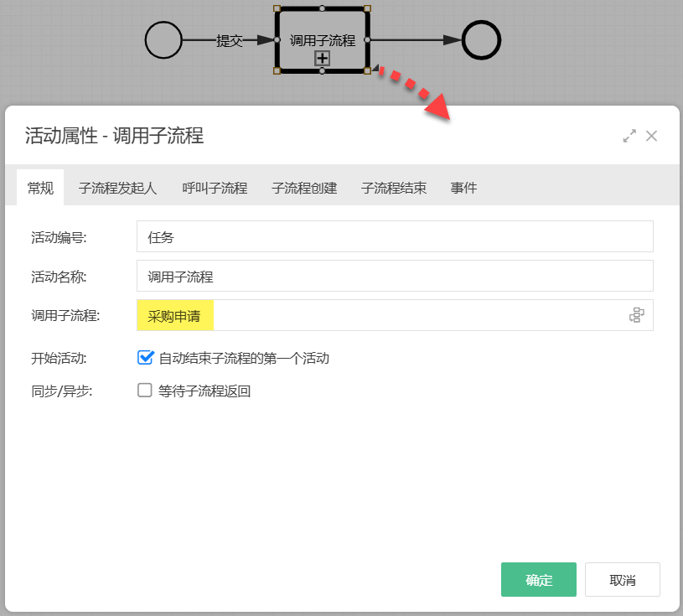Uncheck 自动结束子流程的第一个活动 checkbox

point(145,358)
